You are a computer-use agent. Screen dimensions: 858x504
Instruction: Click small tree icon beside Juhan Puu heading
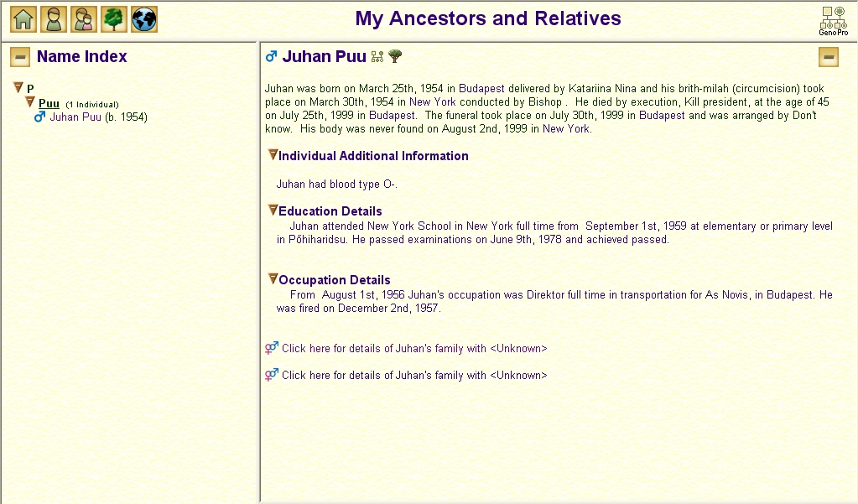tap(395, 56)
